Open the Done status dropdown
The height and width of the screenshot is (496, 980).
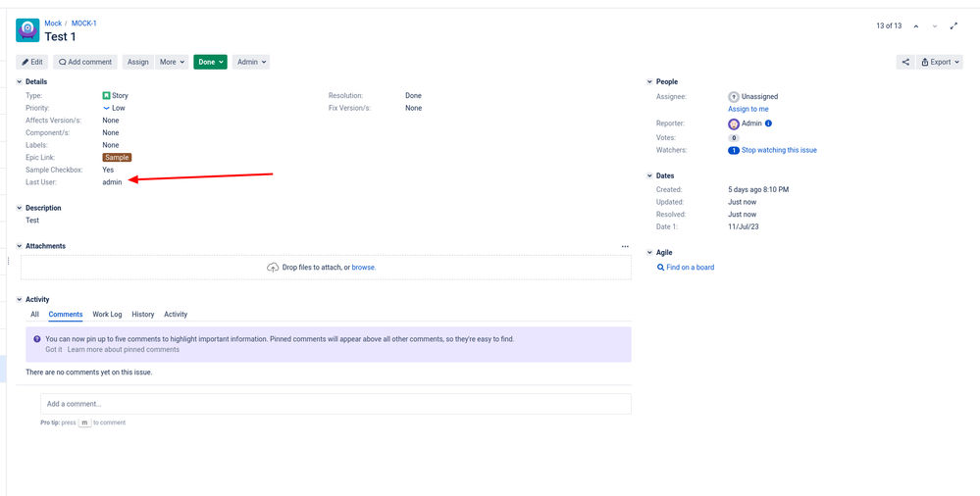pos(211,62)
